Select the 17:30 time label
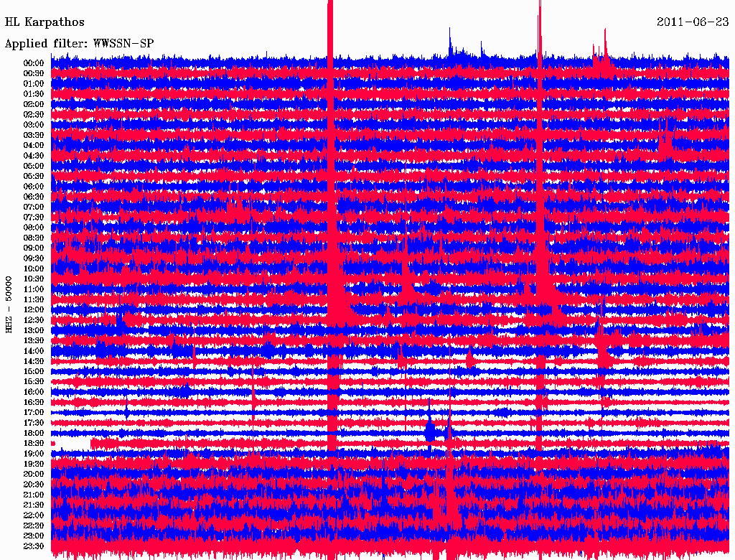Screen dimensions: 735x560 click(34, 423)
